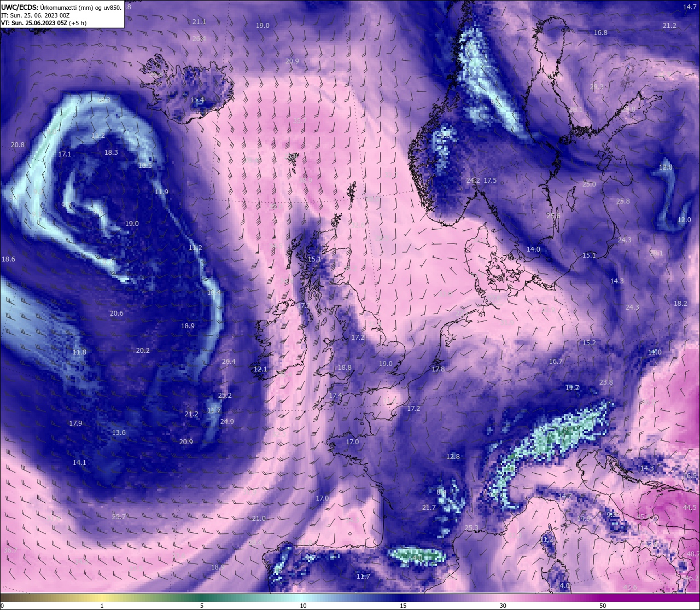
Task: Click the 30 tick on the colour scale
Action: click(503, 606)
